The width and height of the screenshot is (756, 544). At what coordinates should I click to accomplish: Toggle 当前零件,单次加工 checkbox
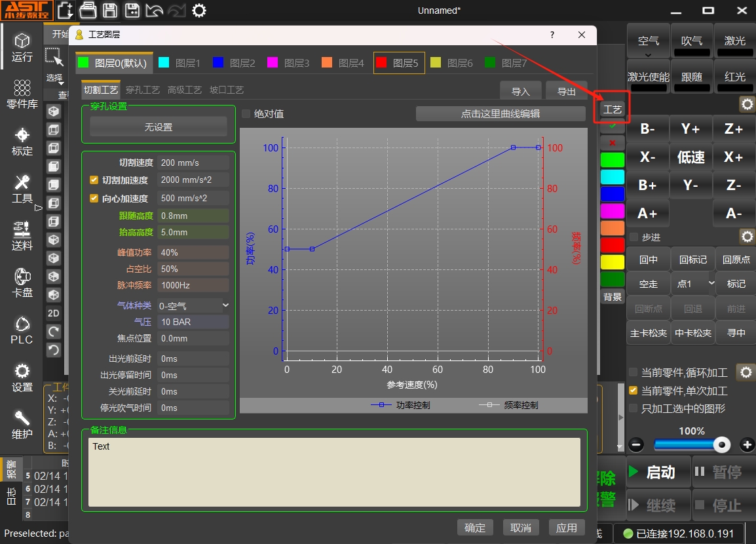633,390
